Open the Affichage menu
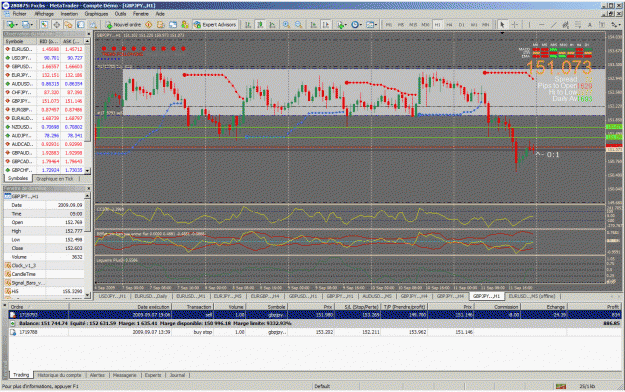 pyautogui.click(x=44, y=14)
